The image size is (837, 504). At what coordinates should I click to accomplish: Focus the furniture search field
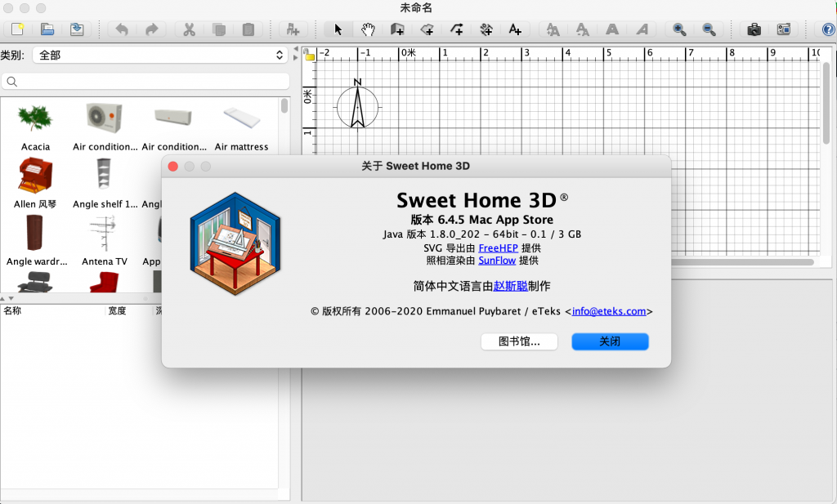(x=145, y=81)
